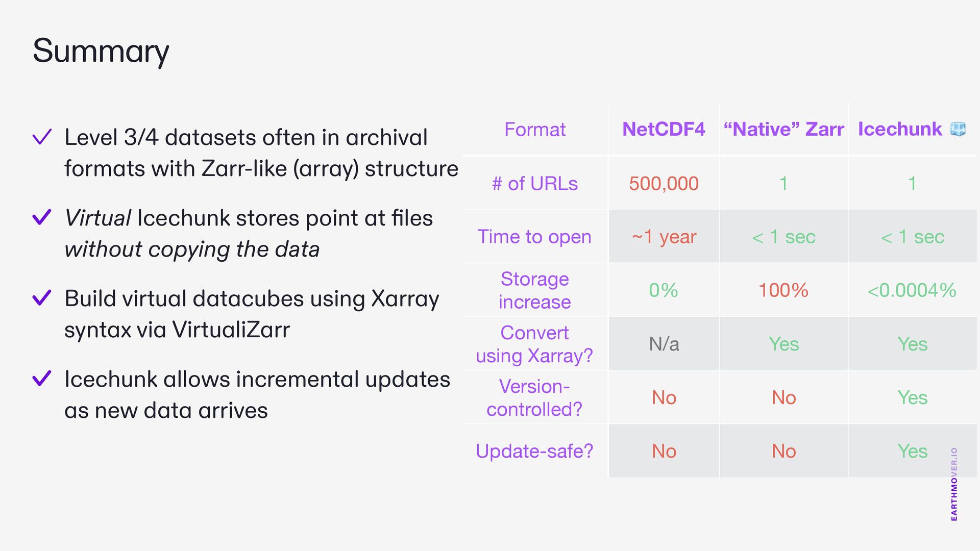The width and height of the screenshot is (980, 551).
Task: Click the ice cube emoji beside Icechunk
Action: 958,129
